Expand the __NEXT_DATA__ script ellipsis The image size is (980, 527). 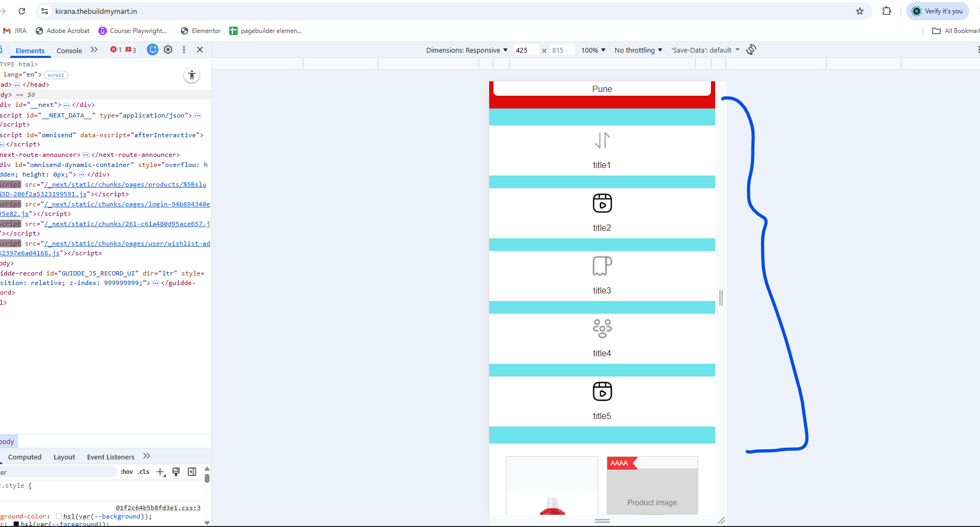[198, 115]
